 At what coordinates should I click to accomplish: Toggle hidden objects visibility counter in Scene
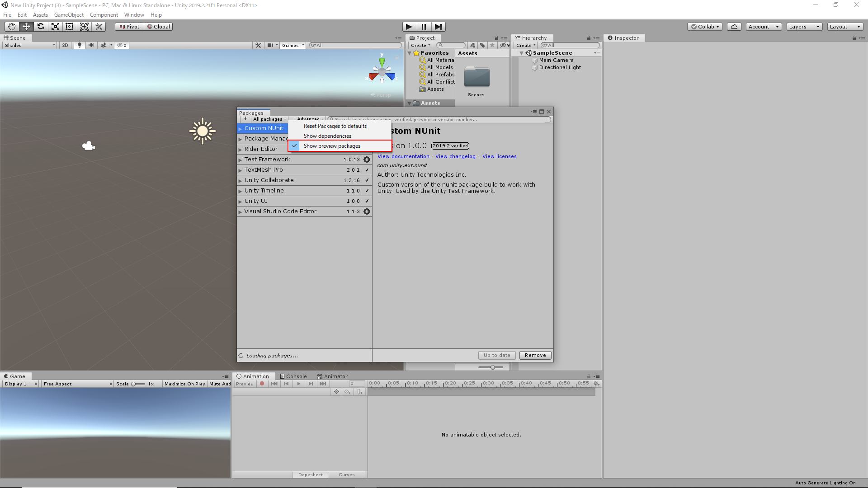click(122, 45)
